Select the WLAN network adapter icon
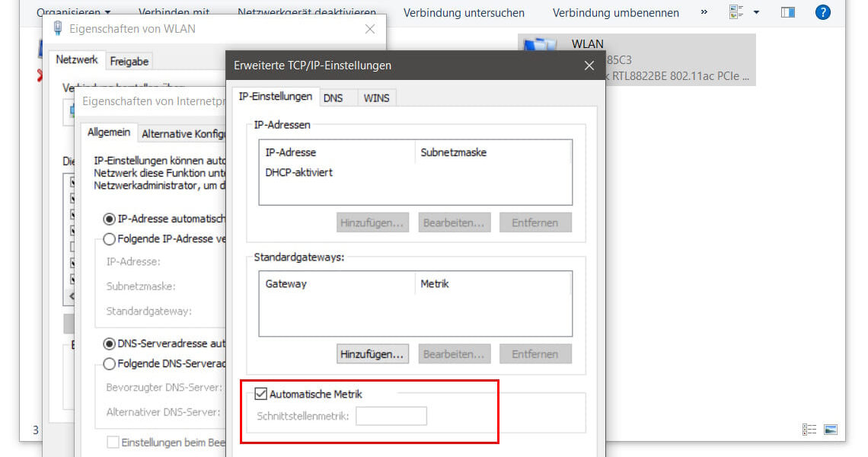 tap(541, 44)
